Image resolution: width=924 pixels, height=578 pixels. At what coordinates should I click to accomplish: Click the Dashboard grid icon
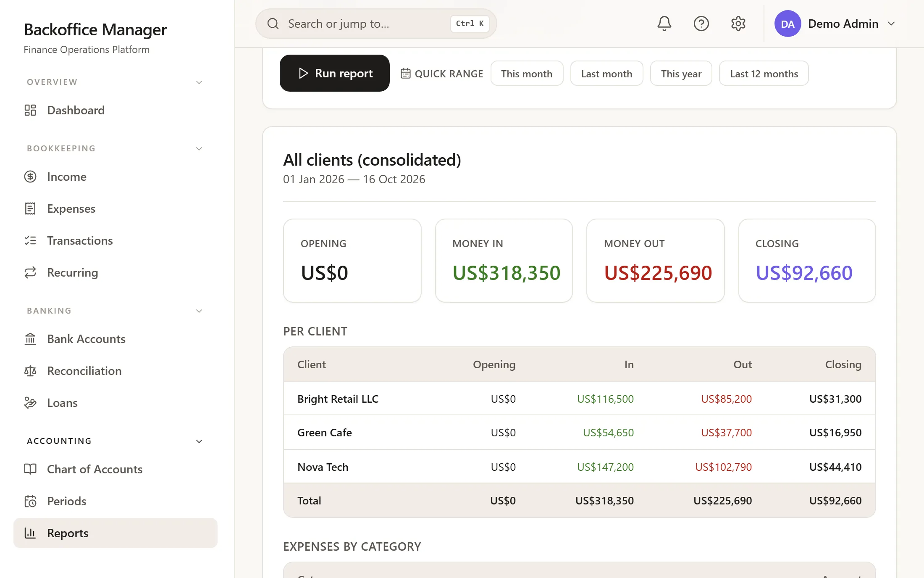pyautogui.click(x=30, y=110)
